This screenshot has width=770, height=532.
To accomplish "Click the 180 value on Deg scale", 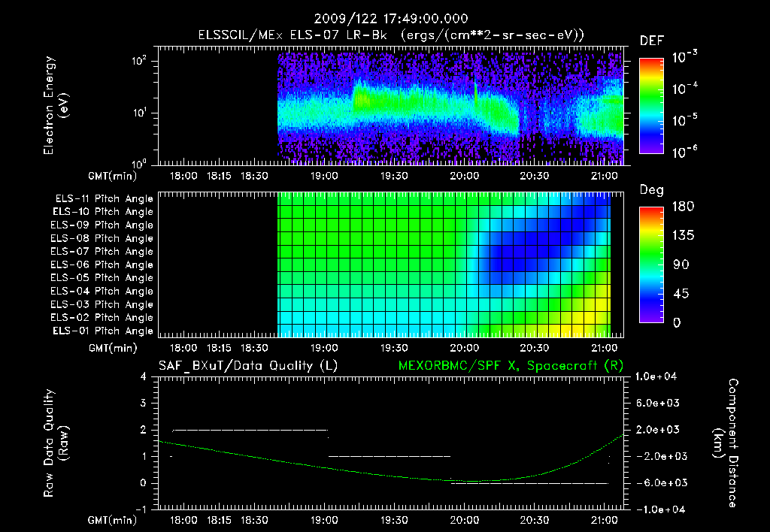I will pyautogui.click(x=683, y=206).
